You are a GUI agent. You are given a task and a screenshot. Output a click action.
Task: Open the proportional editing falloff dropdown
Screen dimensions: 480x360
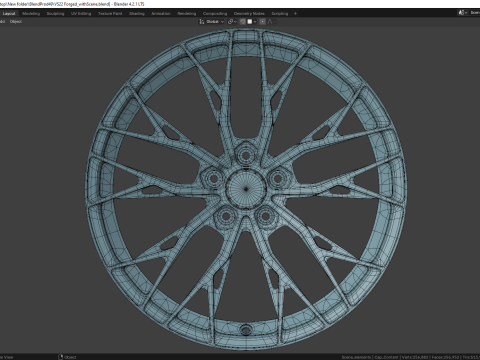(x=272, y=22)
